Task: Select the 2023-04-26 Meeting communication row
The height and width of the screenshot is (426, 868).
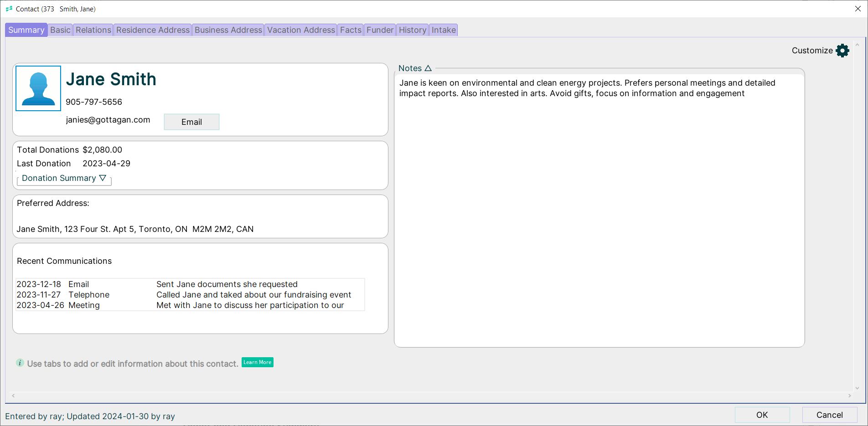Action: point(190,305)
